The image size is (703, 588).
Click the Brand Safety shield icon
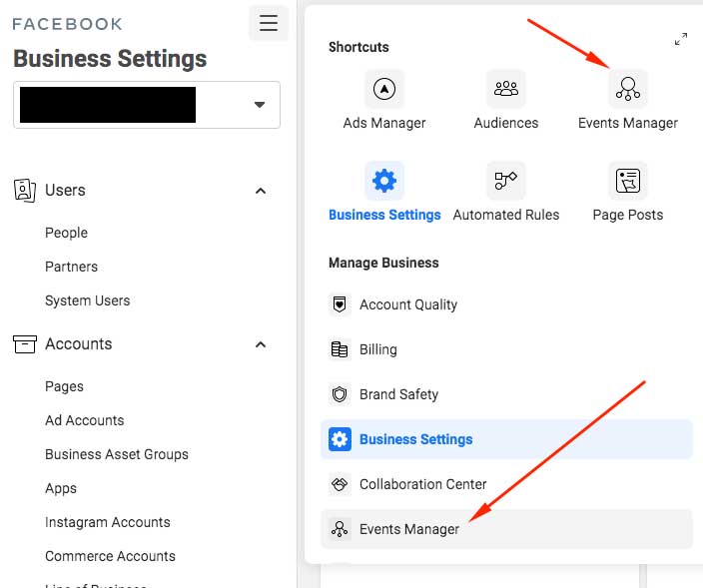coord(340,394)
